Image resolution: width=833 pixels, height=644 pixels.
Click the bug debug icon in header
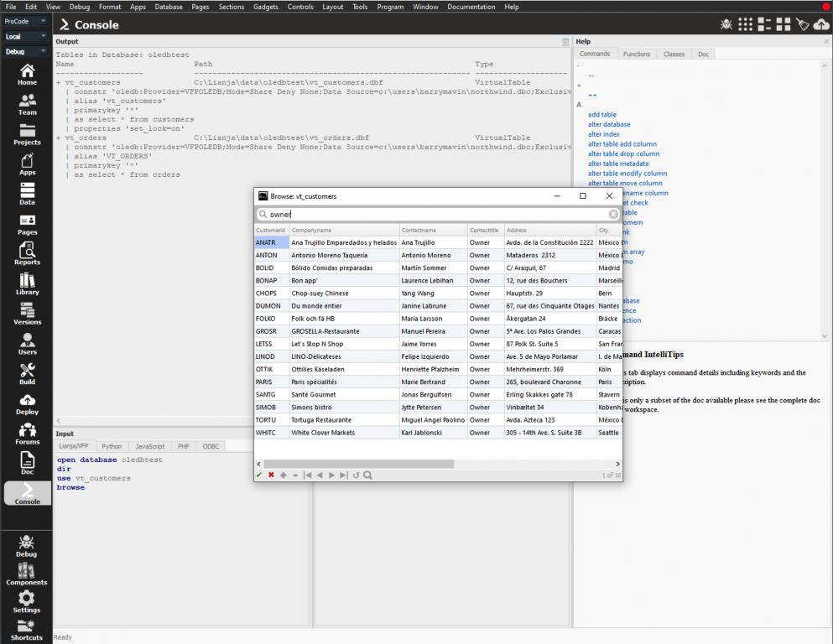726,24
